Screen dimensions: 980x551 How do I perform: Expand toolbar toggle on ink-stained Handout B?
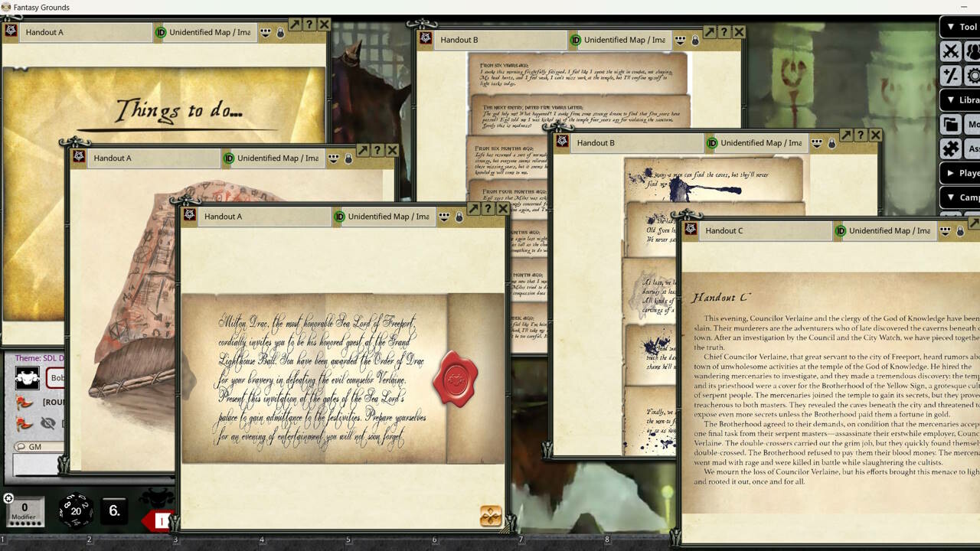point(817,143)
